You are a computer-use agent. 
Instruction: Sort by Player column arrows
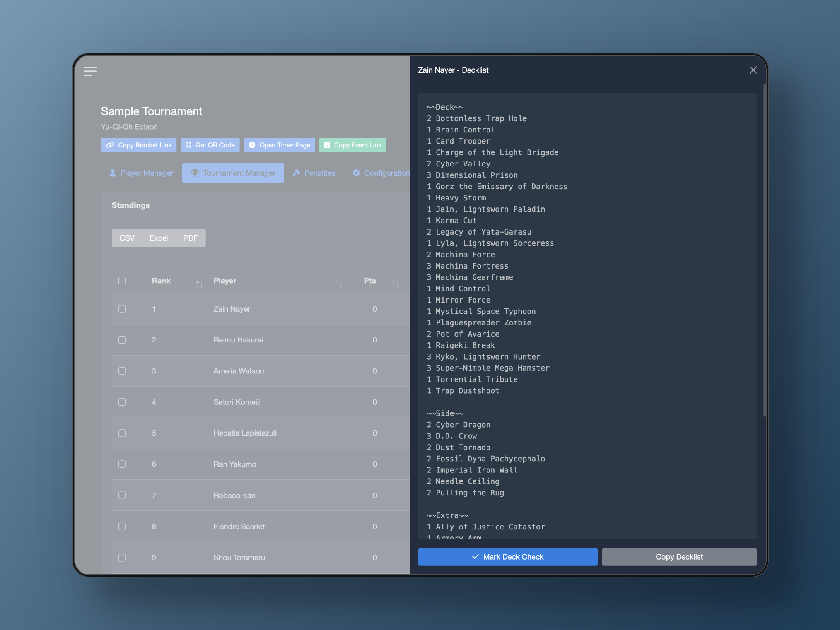click(x=339, y=284)
